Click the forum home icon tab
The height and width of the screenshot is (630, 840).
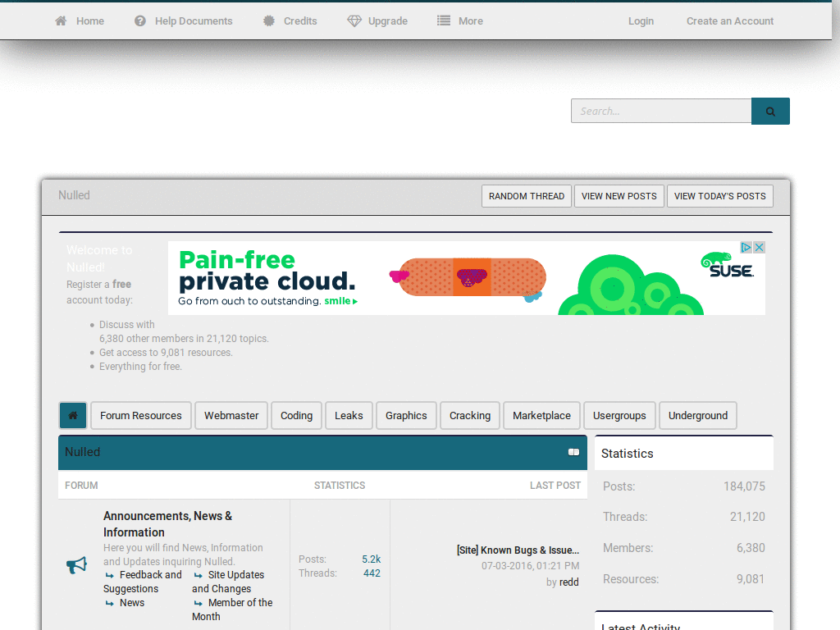pyautogui.click(x=73, y=415)
